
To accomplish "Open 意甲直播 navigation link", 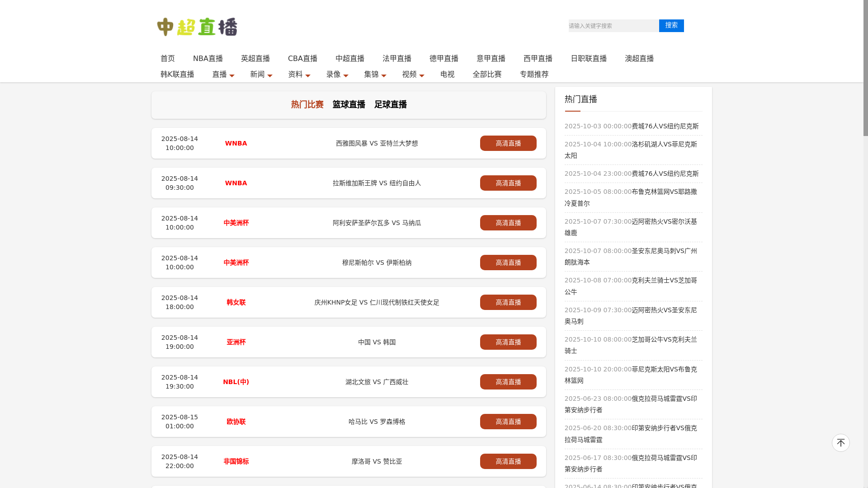I will [491, 58].
